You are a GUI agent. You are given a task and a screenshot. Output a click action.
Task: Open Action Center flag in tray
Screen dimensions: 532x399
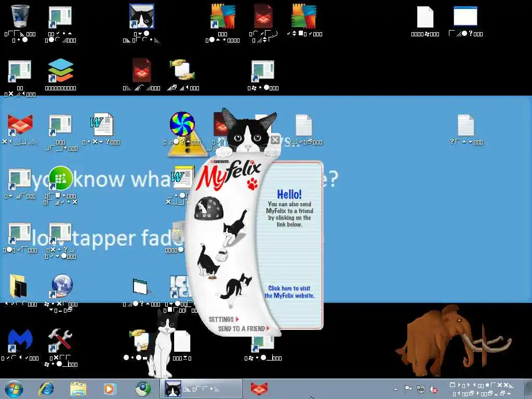pyautogui.click(x=408, y=389)
